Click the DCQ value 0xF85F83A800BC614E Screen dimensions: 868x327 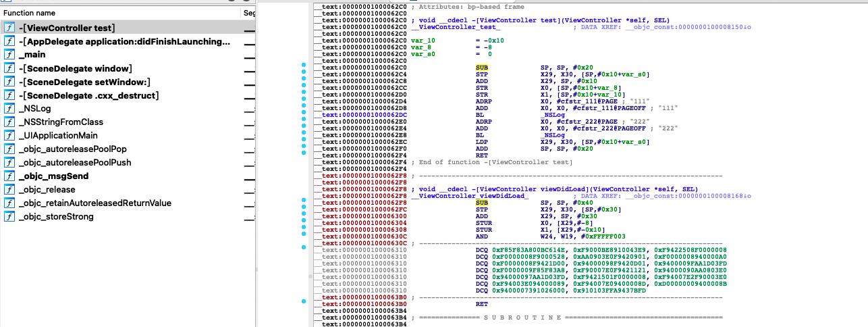click(528, 250)
